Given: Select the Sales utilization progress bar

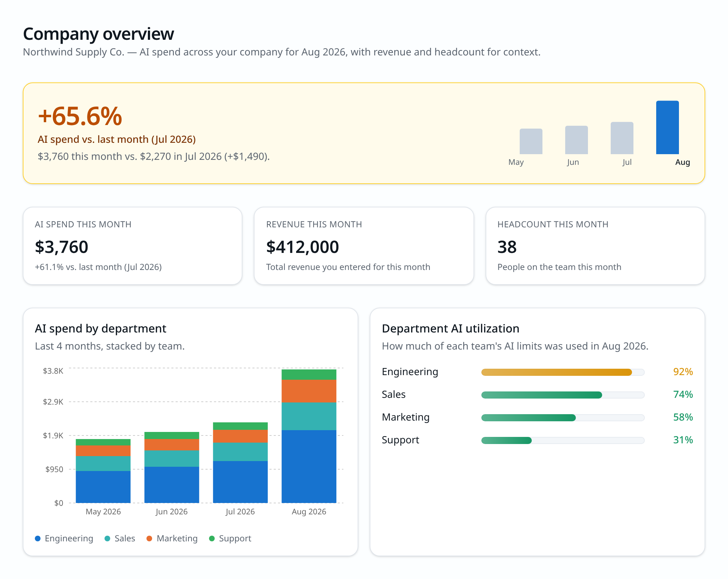Looking at the screenshot, I should point(563,395).
